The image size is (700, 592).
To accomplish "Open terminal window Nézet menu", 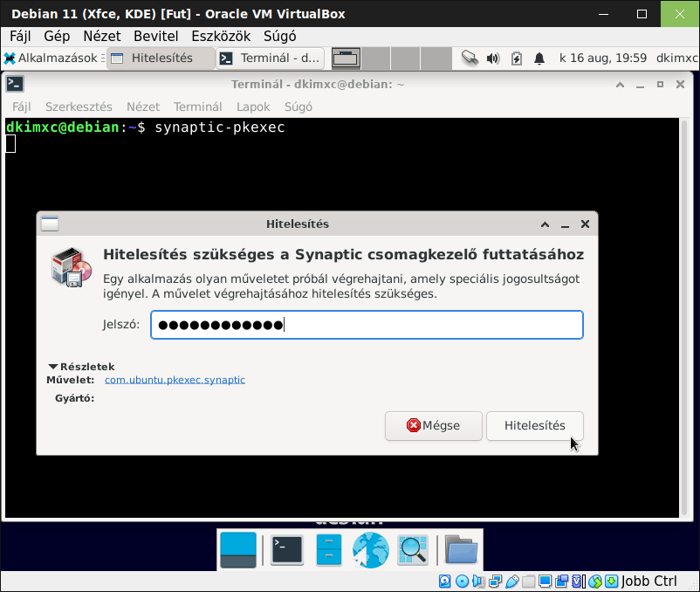I will click(143, 107).
